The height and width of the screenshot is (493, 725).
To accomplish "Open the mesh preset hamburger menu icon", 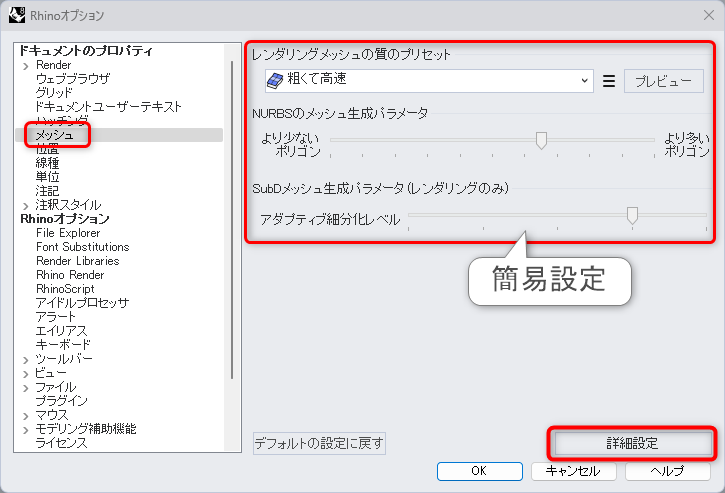I will [608, 81].
